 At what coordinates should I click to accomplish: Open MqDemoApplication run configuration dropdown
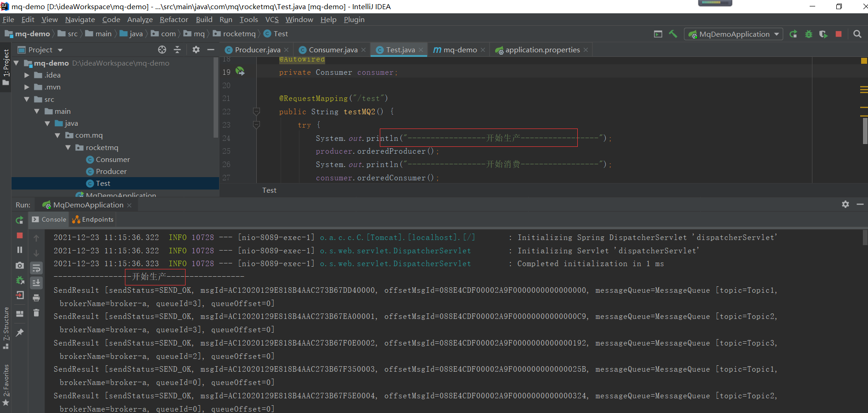(x=733, y=34)
